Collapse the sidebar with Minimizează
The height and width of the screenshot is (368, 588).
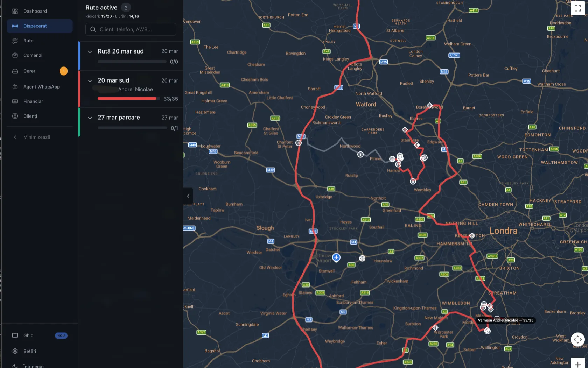point(33,137)
